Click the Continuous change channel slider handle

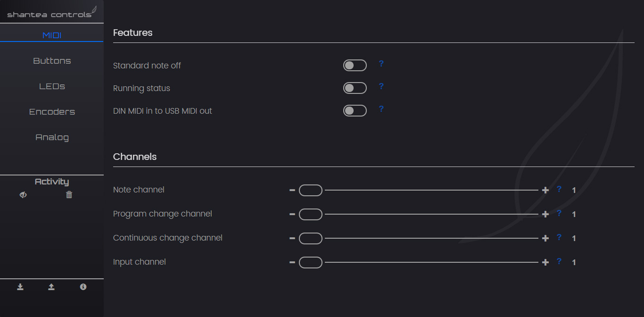point(311,238)
